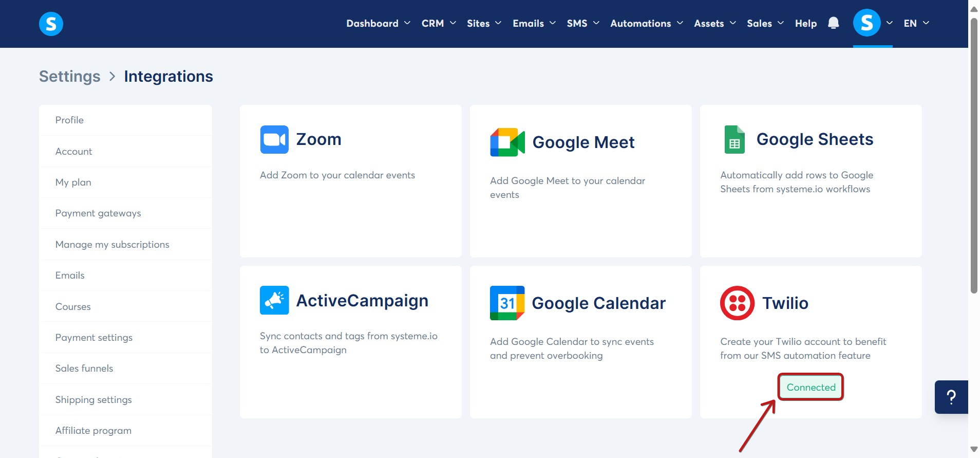
Task: Open Manage my subscriptions
Action: pos(125,245)
